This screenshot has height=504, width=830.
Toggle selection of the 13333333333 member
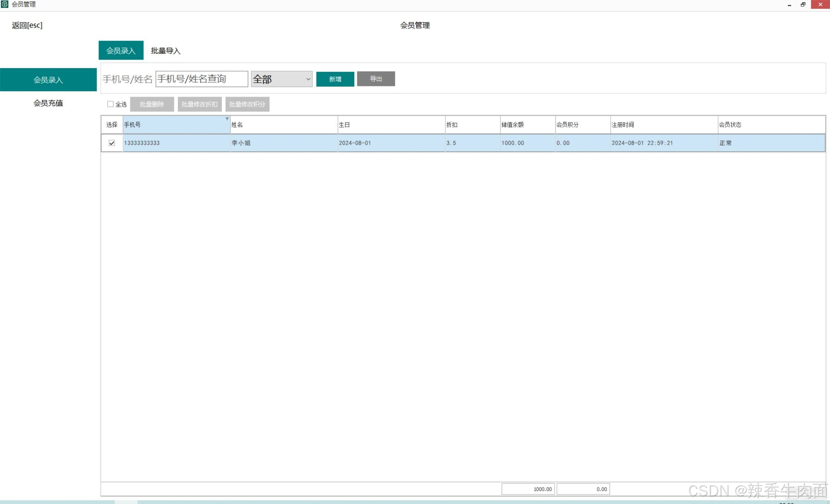[112, 143]
